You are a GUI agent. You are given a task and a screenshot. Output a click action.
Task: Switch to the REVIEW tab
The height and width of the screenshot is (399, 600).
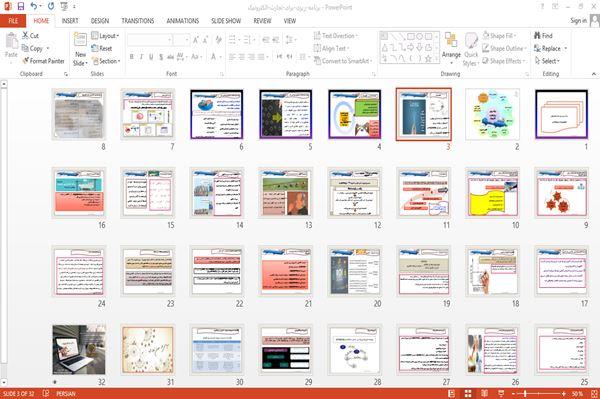tap(262, 21)
